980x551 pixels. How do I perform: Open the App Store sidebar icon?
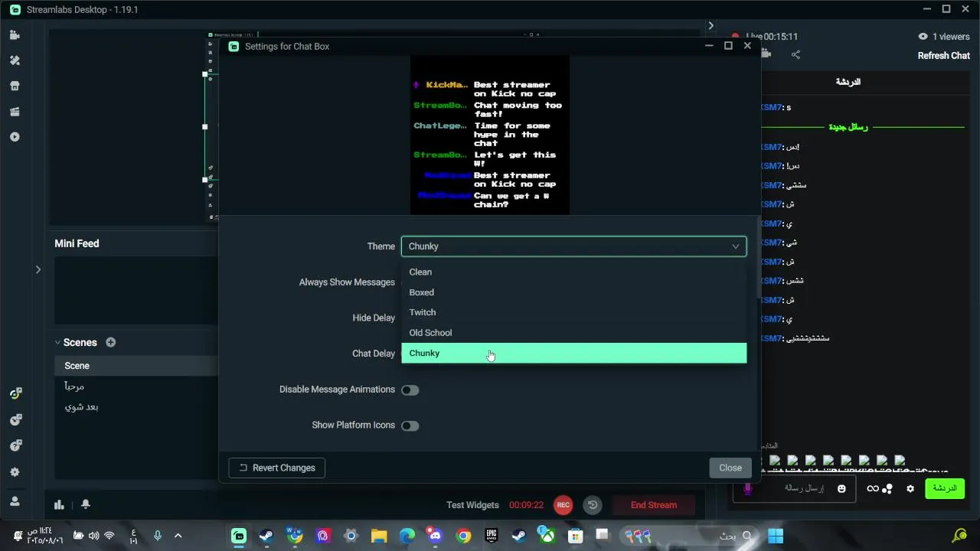coord(15,86)
